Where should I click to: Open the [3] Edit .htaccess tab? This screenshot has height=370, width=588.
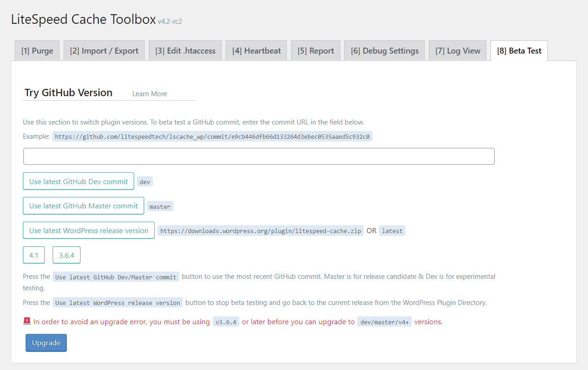tap(185, 50)
